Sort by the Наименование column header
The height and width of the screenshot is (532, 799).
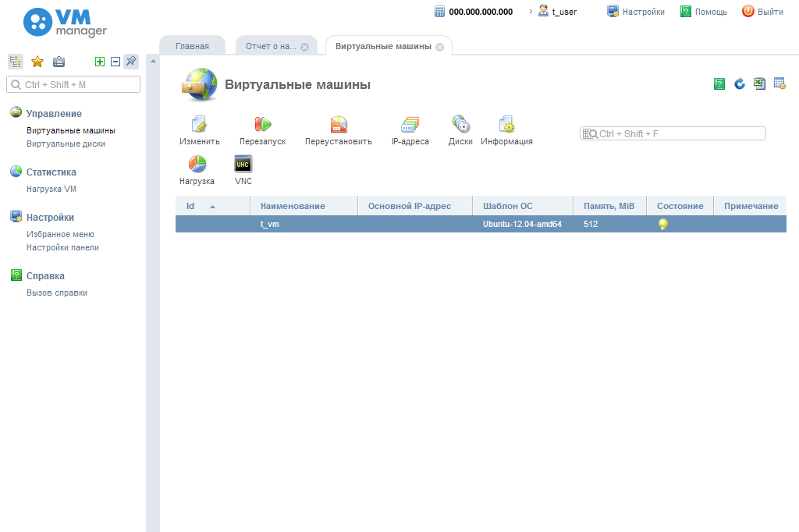(x=304, y=206)
